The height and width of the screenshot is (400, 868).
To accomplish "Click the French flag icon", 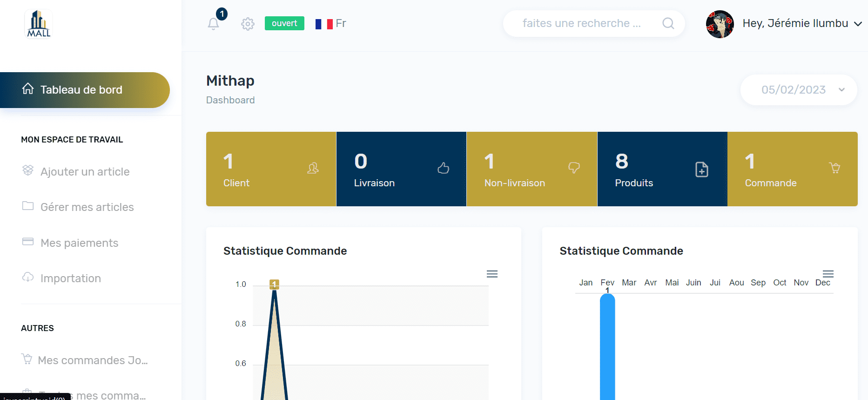I will coord(324,24).
